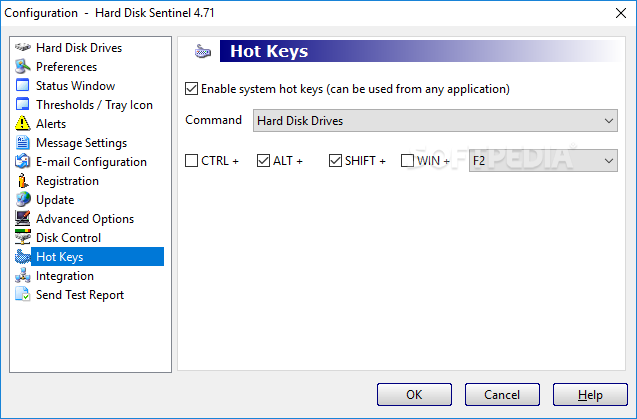The image size is (637, 419).
Task: Open Advanced Options page
Action: 85,219
